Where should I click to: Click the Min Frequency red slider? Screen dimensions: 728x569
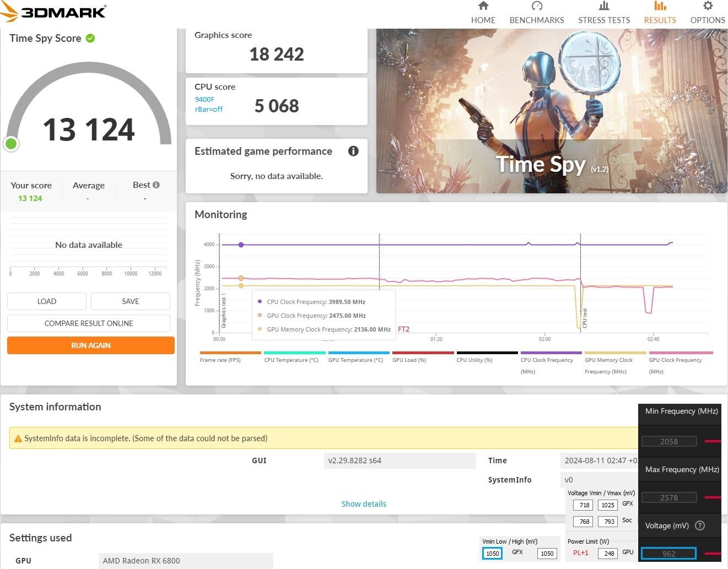click(713, 441)
